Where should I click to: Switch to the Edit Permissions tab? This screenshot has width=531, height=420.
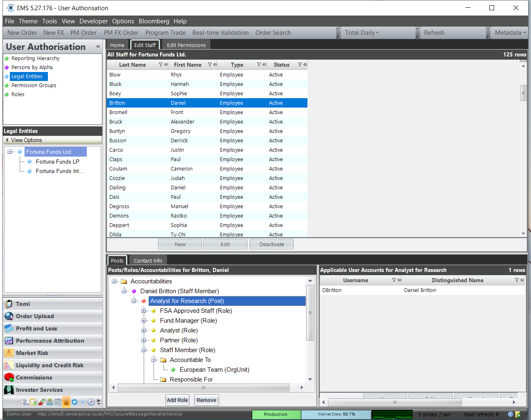[x=186, y=45]
